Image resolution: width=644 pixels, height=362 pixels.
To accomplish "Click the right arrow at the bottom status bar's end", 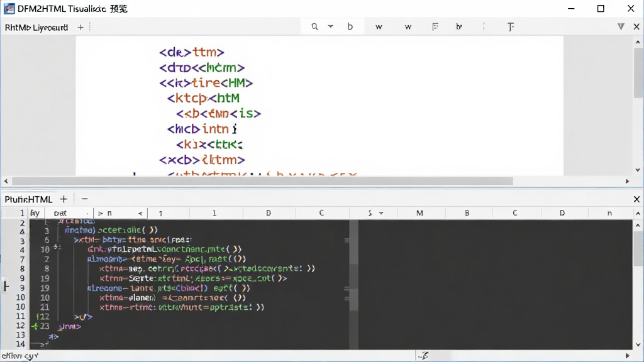I will pyautogui.click(x=627, y=356).
